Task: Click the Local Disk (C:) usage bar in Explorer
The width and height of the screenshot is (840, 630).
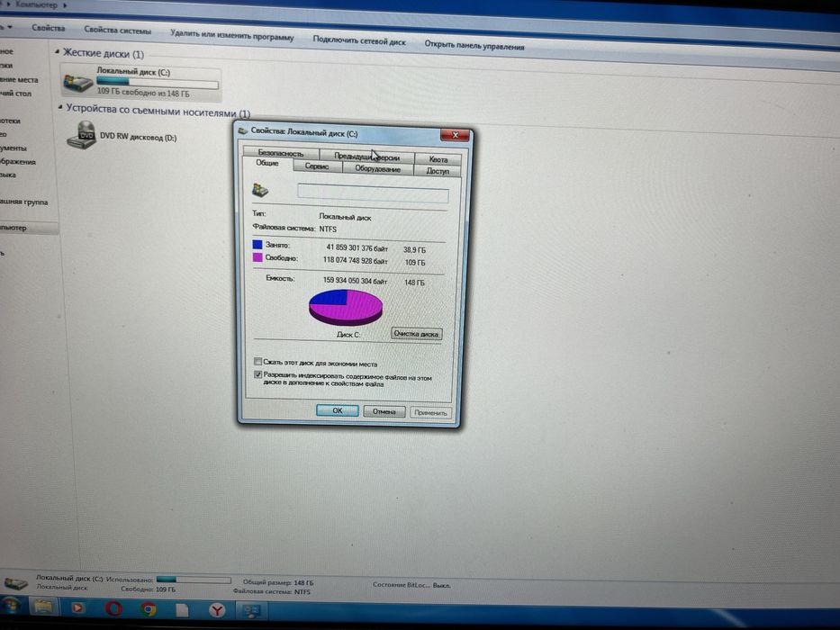Action: point(158,83)
